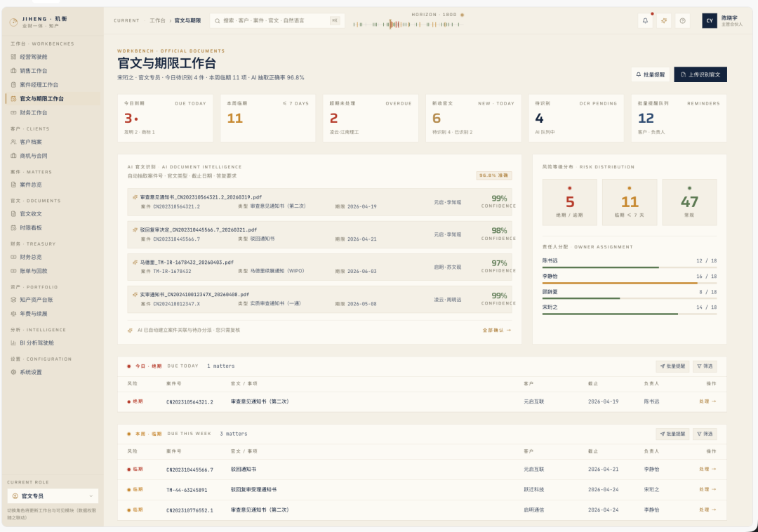
Task: Click 工作台 in the breadcrumb
Action: tap(158, 21)
